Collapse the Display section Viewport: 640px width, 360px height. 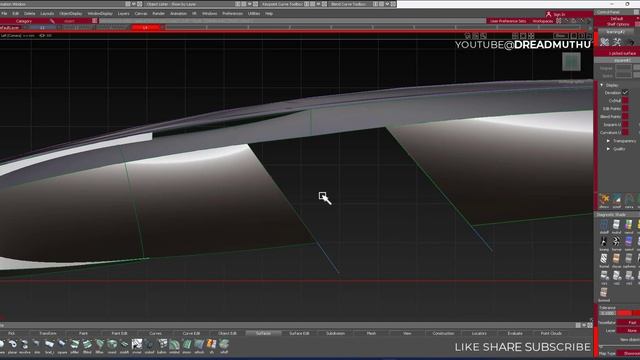tap(602, 85)
